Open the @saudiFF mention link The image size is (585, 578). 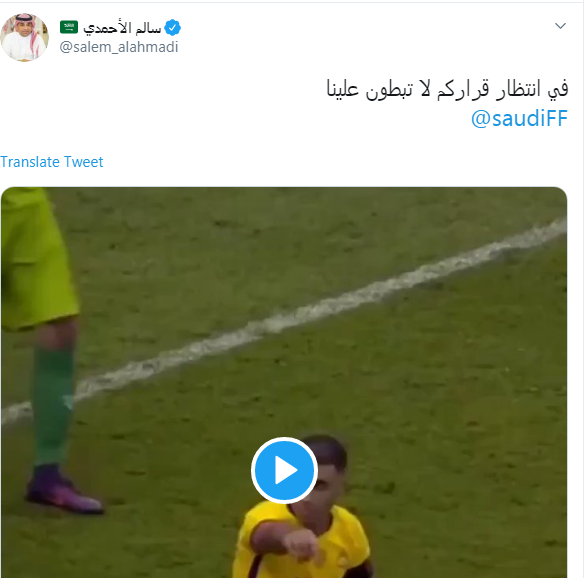519,118
